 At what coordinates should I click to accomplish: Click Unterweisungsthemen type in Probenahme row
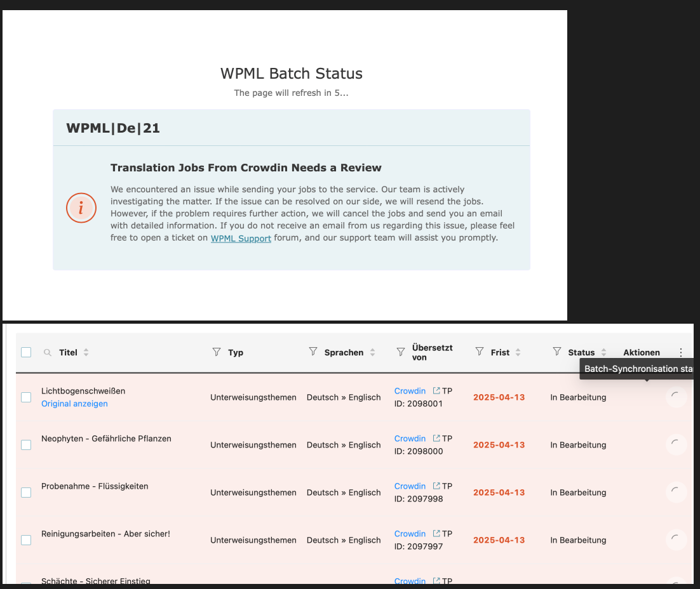(253, 493)
